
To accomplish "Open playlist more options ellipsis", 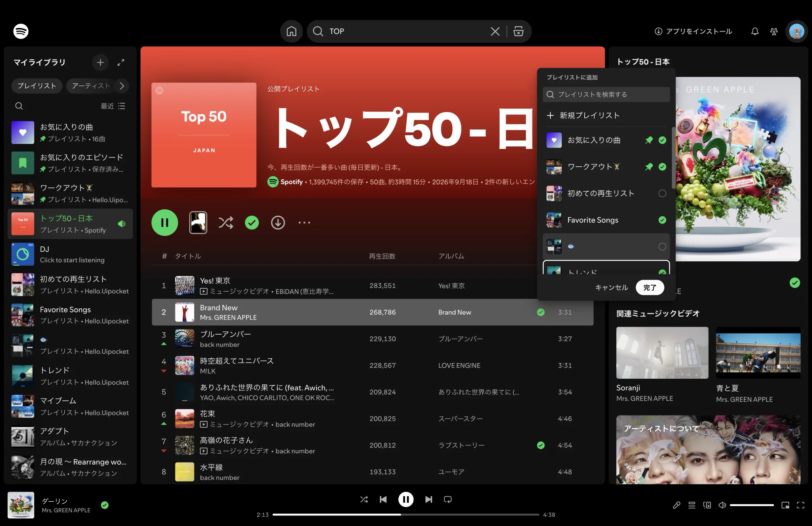I will coord(304,223).
